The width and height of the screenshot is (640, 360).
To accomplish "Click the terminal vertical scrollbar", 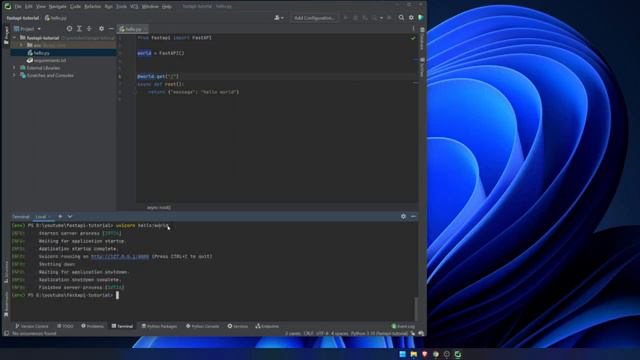I will point(416,309).
